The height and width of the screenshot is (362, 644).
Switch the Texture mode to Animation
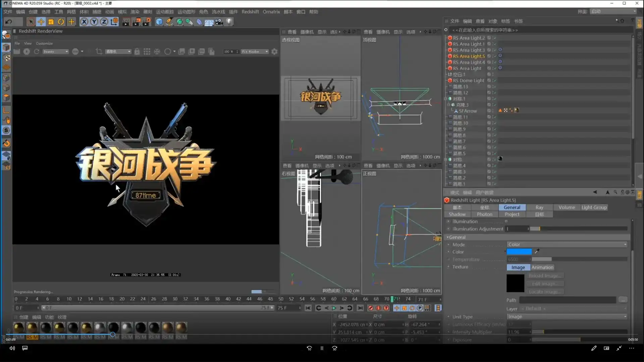542,267
